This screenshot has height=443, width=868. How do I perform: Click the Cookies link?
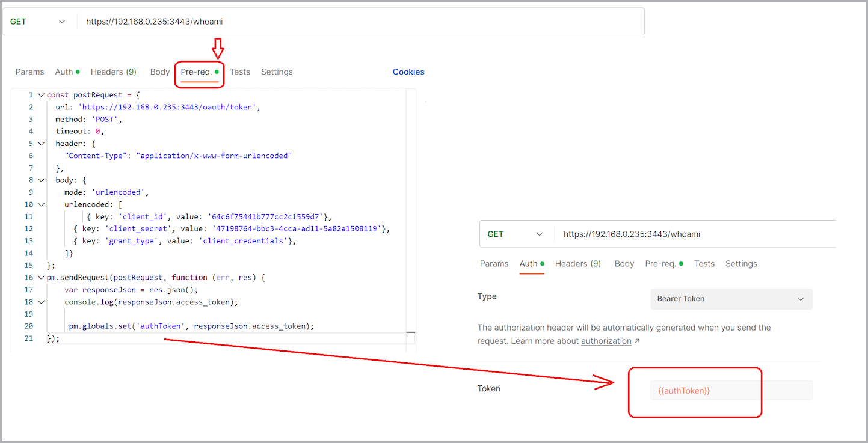click(408, 72)
